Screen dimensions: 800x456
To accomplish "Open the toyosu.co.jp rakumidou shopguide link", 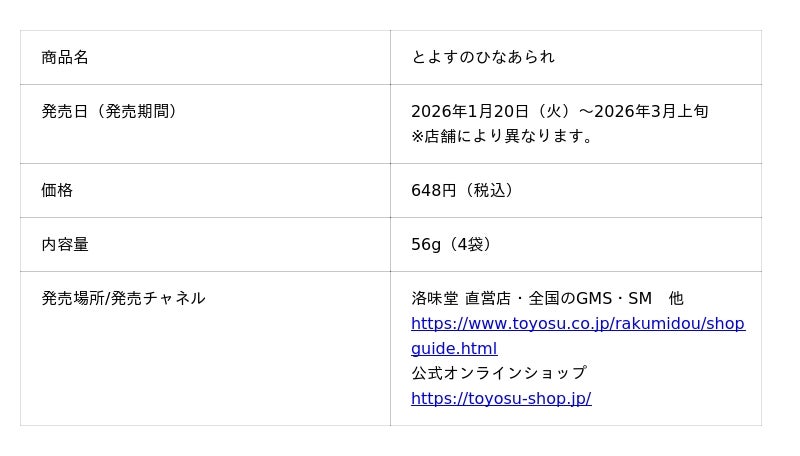I will 577,324.
